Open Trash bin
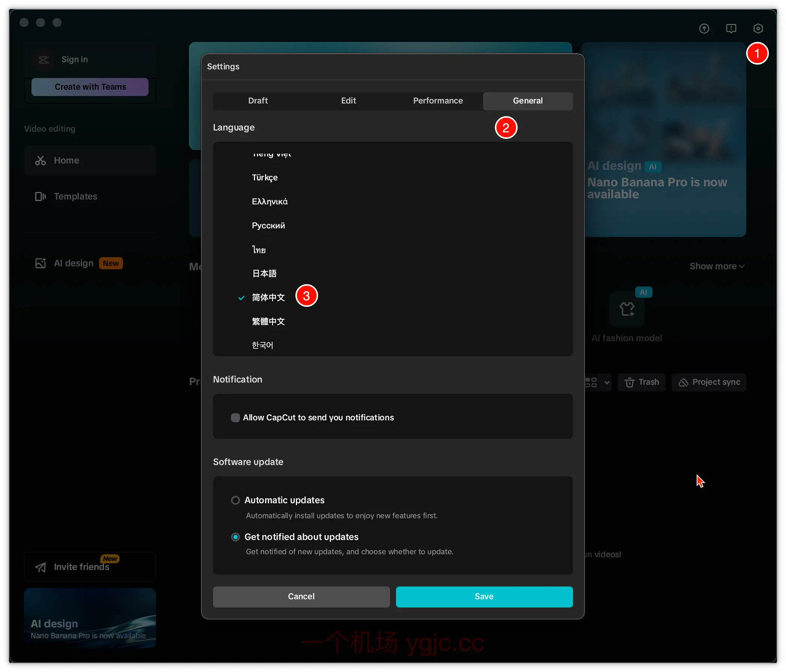Image resolution: width=786 pixels, height=672 pixels. point(641,382)
